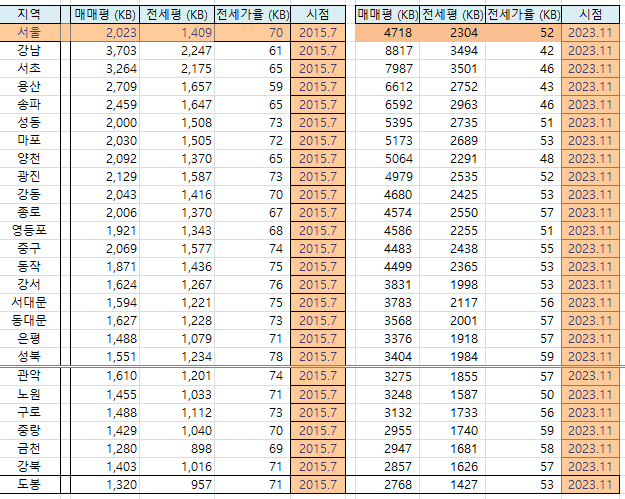Click the 7987 cell for 서초
Viewport: 625px width, 499px height.
point(387,69)
